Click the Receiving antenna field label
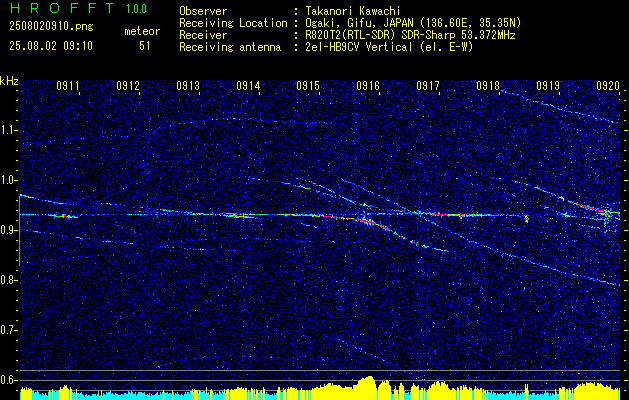This screenshot has width=629, height=400. [230, 47]
